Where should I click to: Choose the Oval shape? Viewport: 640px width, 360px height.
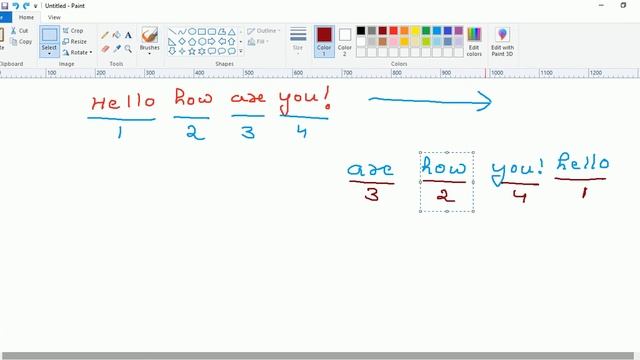coord(192,31)
